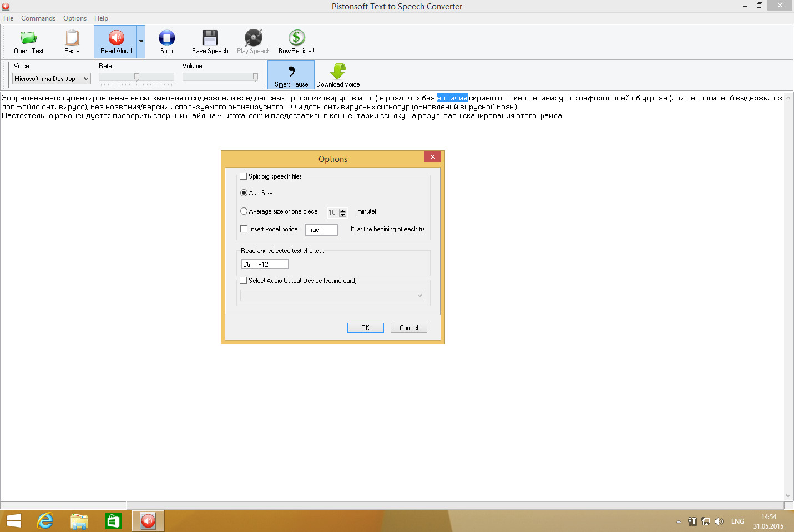Click the app icon in title bar

6,6
